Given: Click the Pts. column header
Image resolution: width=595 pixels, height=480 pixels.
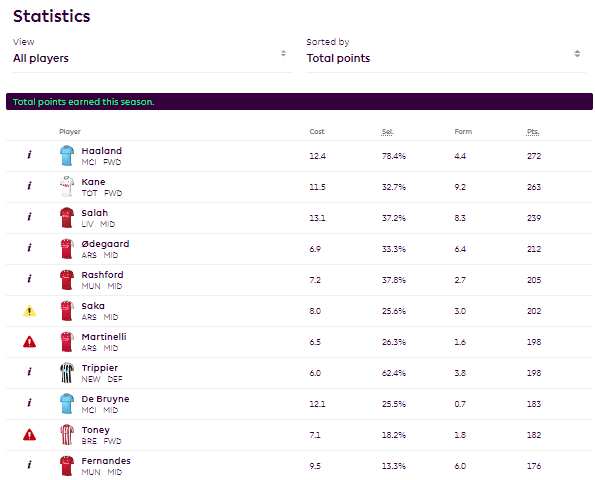Looking at the screenshot, I should click(x=533, y=132).
